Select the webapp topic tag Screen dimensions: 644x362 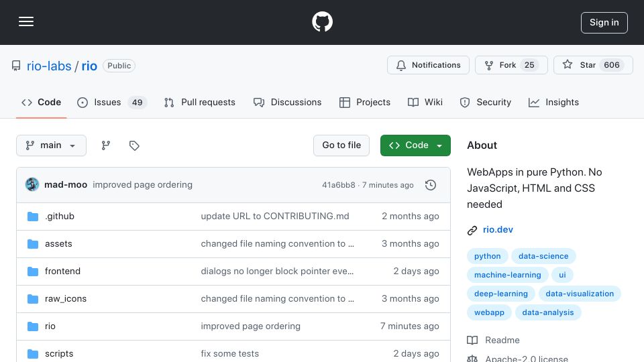point(489,313)
